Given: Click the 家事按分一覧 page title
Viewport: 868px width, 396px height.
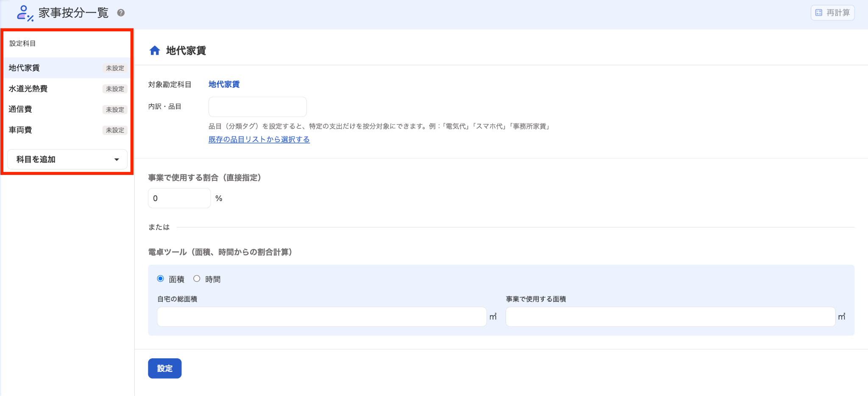Looking at the screenshot, I should pyautogui.click(x=74, y=13).
